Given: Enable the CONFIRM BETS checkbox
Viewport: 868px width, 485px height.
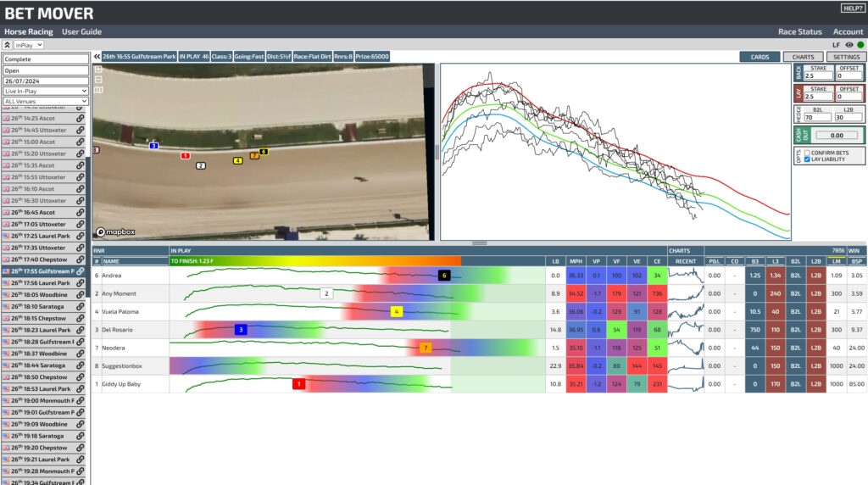Looking at the screenshot, I should [807, 153].
